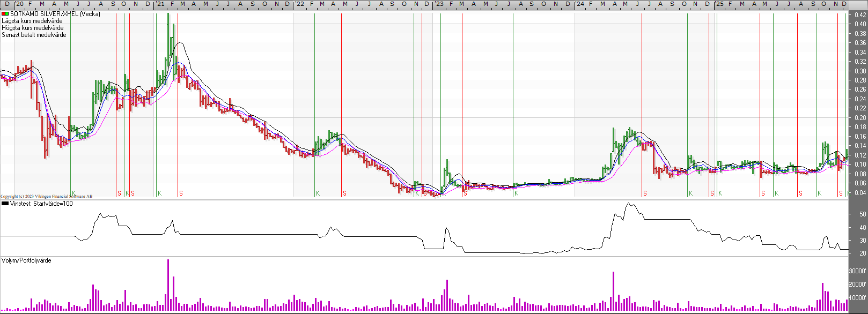The height and width of the screenshot is (314, 868).
Task: Select the green K marker in July 2023
Action: (x=516, y=193)
